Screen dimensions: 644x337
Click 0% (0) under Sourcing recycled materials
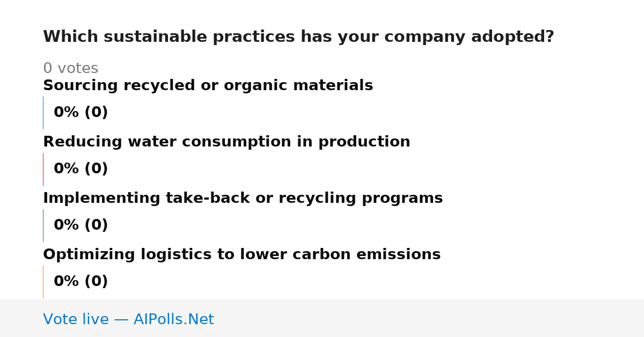[x=80, y=113]
